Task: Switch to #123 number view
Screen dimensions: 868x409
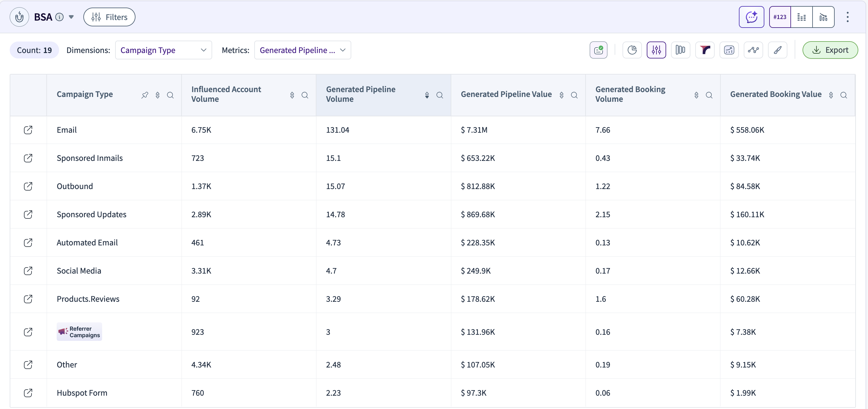Action: click(x=780, y=17)
